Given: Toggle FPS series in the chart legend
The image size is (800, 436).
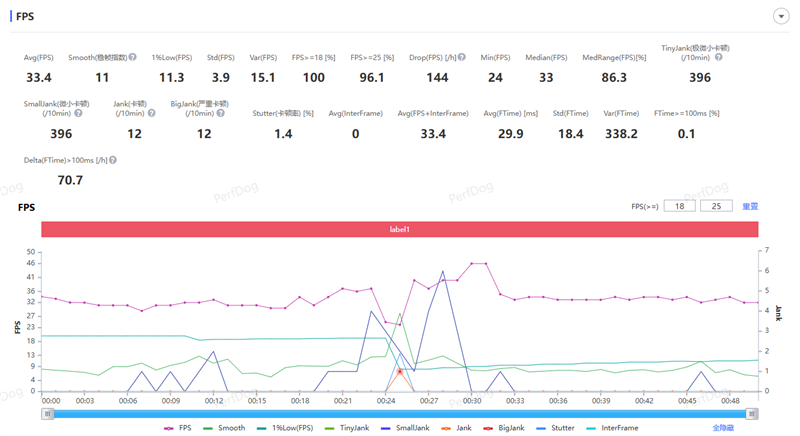Looking at the screenshot, I should [x=181, y=428].
